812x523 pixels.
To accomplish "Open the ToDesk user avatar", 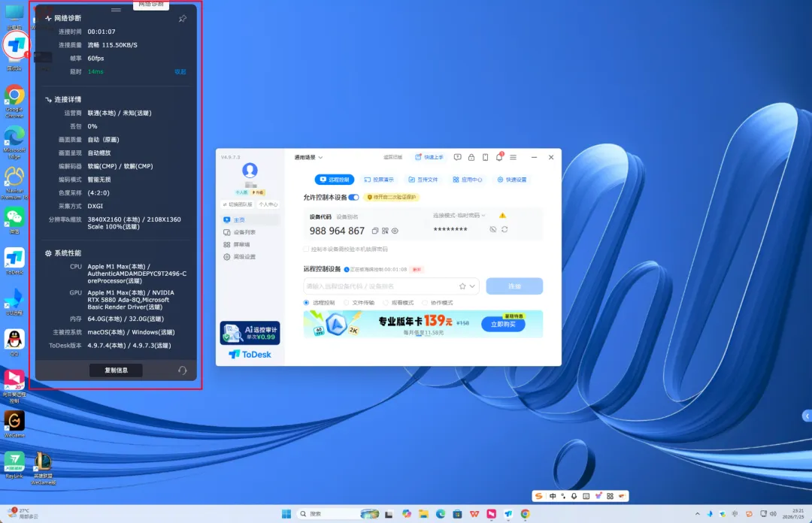I will pyautogui.click(x=250, y=170).
